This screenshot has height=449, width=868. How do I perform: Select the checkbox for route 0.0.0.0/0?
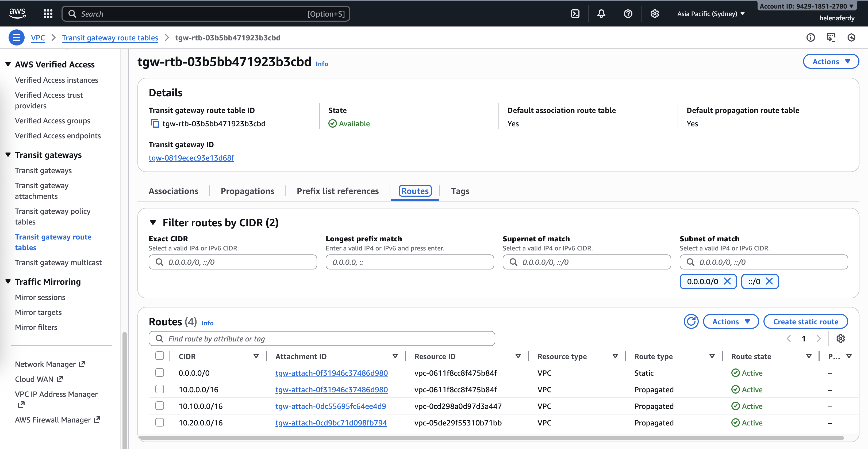159,372
